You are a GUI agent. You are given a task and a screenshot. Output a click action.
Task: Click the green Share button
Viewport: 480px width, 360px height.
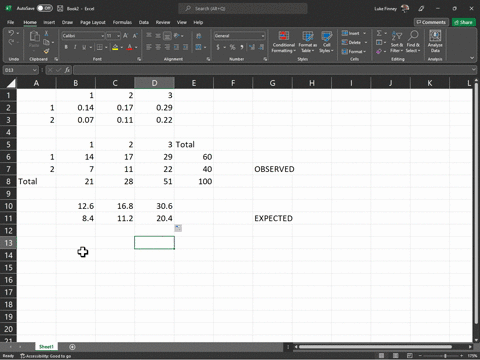(463, 22)
